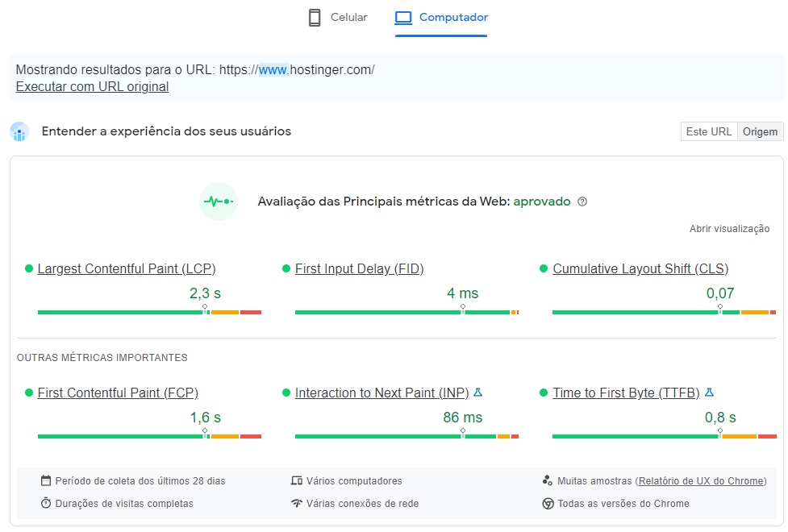Click the Chrome versions globe icon
The width and height of the screenshot is (788, 532).
tap(548, 503)
